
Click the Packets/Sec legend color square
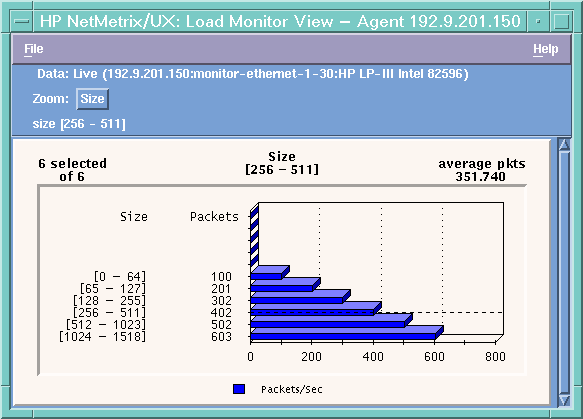click(239, 389)
